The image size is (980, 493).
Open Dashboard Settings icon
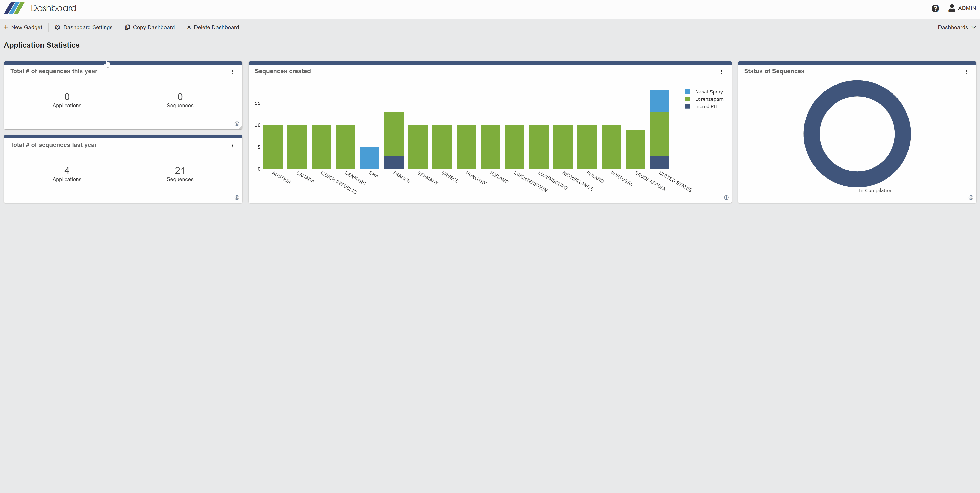pyautogui.click(x=57, y=27)
